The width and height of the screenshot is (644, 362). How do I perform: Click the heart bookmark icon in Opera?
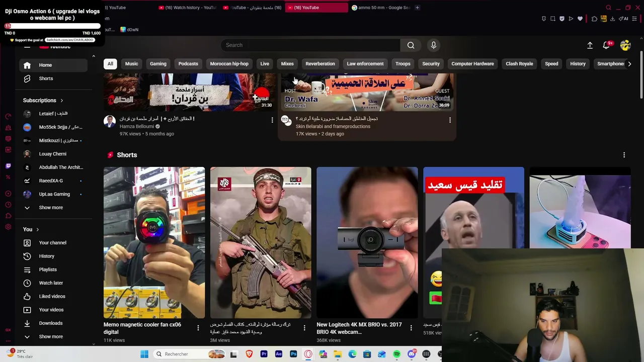pyautogui.click(x=580, y=19)
